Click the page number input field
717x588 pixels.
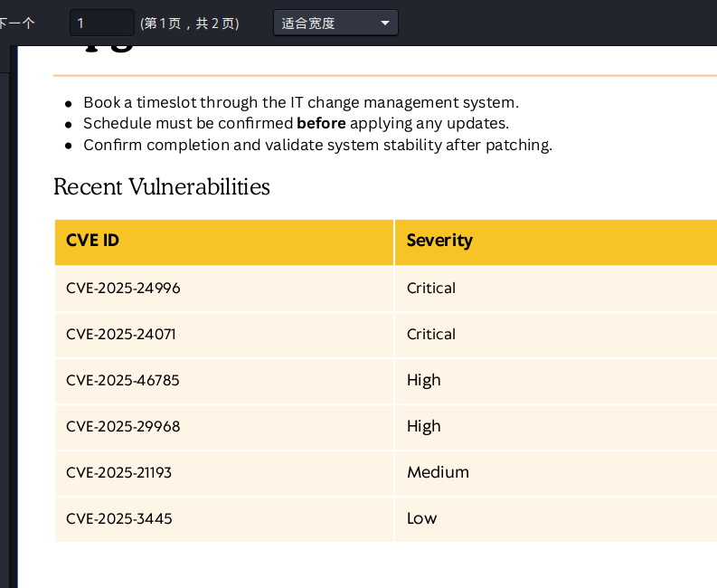tap(101, 23)
